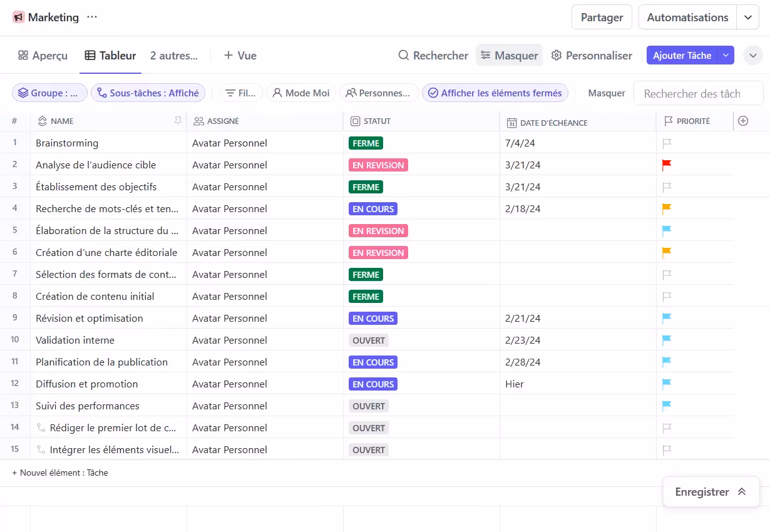Click the EN REVISION status badge on Création d'une charte éditoriale
The width and height of the screenshot is (770, 532).
[x=378, y=253]
